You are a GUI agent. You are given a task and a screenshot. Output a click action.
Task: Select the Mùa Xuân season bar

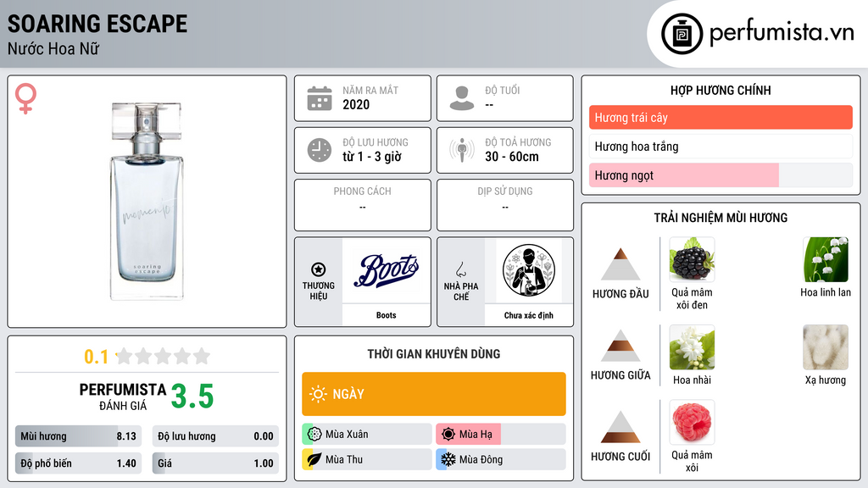click(x=367, y=435)
